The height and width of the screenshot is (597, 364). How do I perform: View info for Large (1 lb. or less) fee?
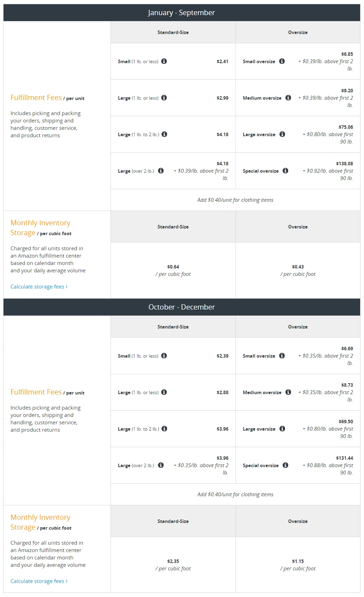tap(164, 98)
